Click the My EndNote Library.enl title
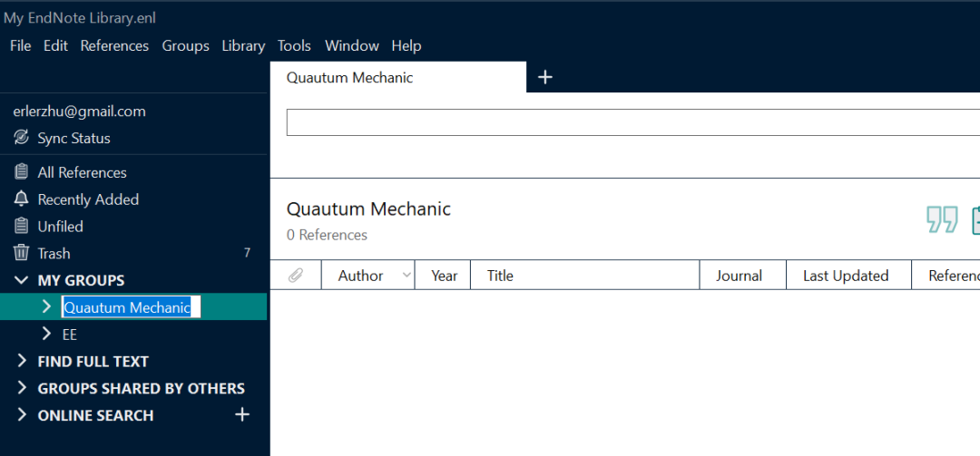The height and width of the screenshot is (456, 980). 80,18
